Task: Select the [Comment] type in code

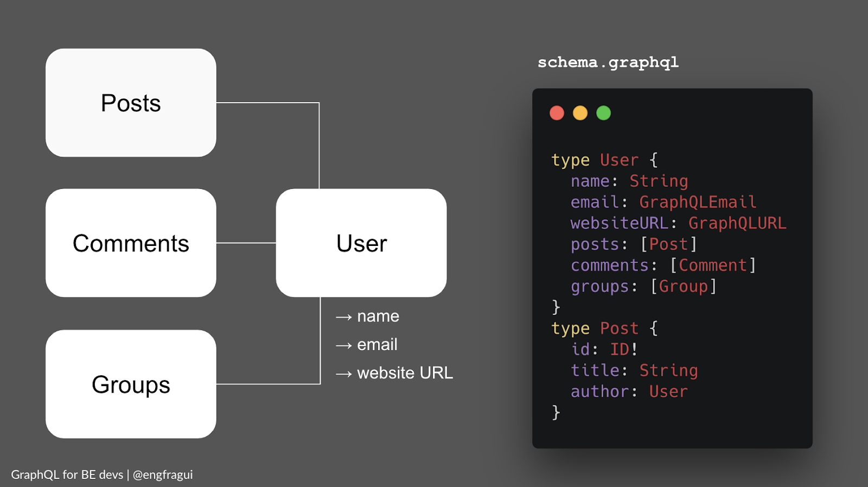Action: pyautogui.click(x=712, y=265)
